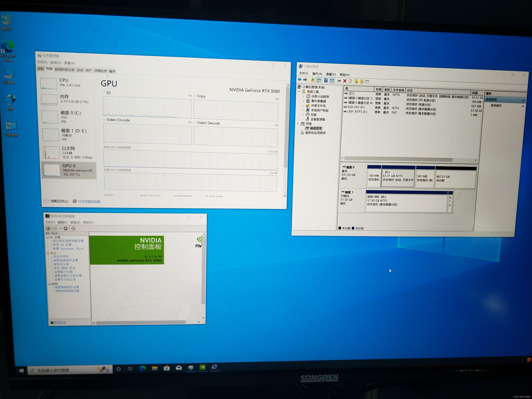Viewport: 532px width, 399px height.
Task: Collapse 3D 设置 in NVIDIA task tree
Action: (x=48, y=237)
